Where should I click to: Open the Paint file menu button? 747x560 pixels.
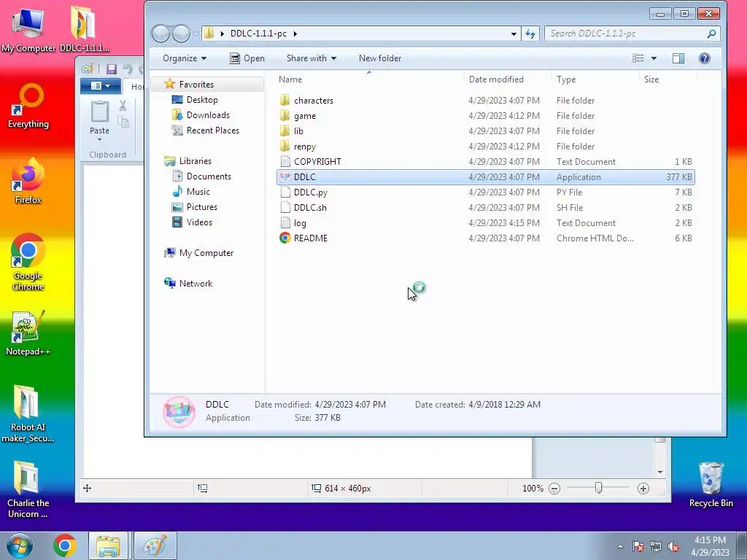pyautogui.click(x=101, y=86)
